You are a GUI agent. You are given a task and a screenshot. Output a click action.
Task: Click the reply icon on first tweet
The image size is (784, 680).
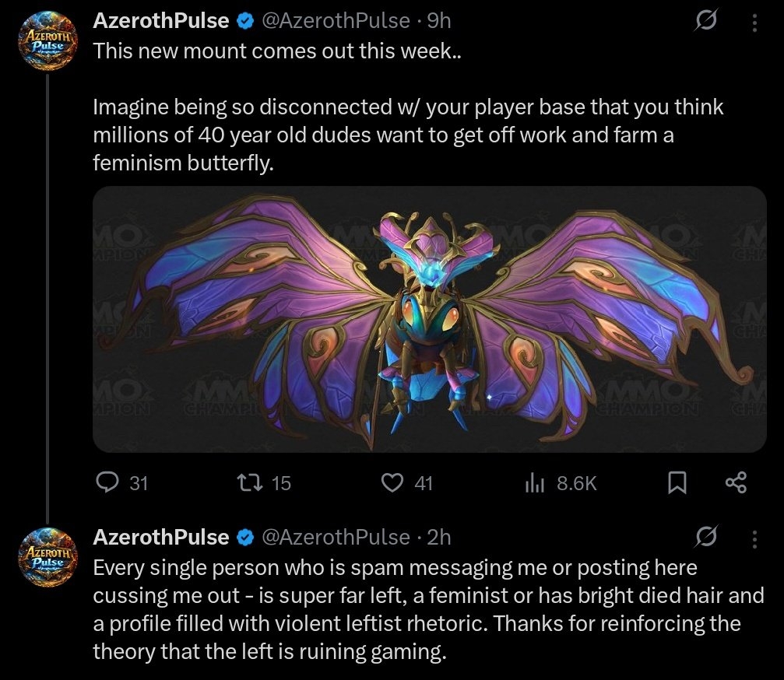pyautogui.click(x=106, y=483)
